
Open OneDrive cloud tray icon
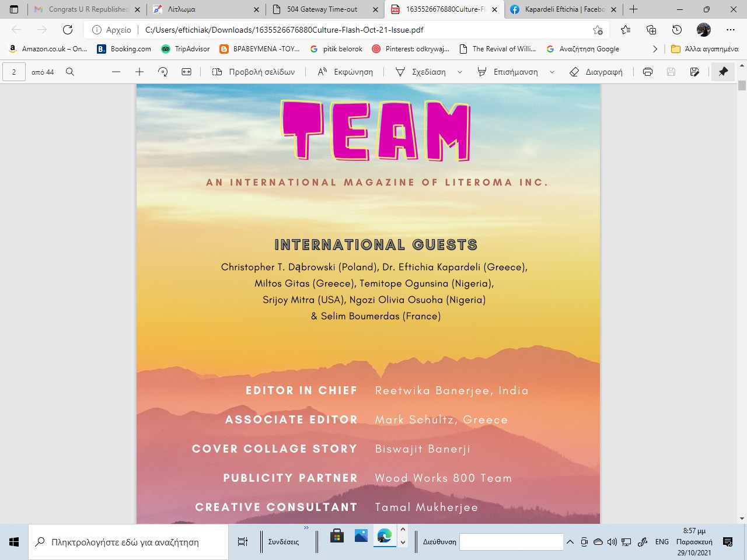pos(598,542)
